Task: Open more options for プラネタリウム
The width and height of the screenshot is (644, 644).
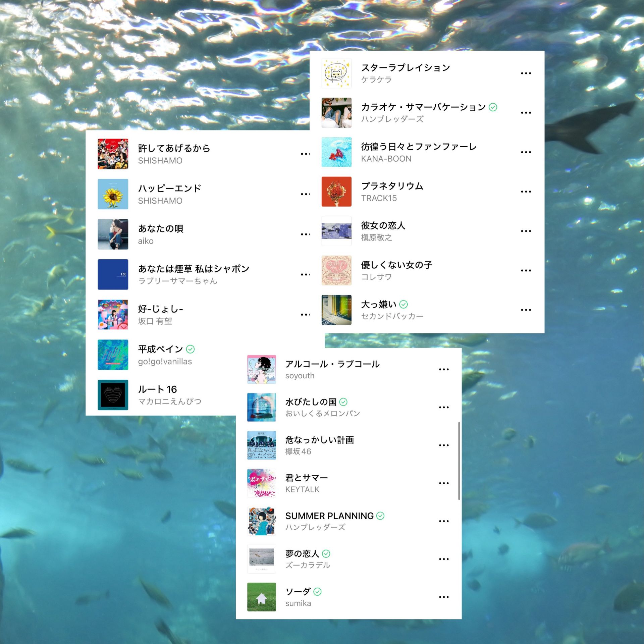Action: pos(526,192)
